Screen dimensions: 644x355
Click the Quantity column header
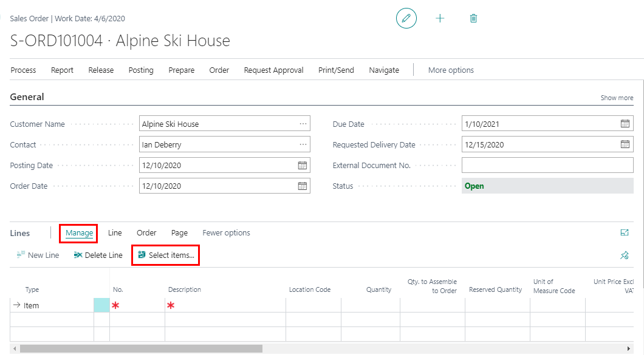coord(379,289)
